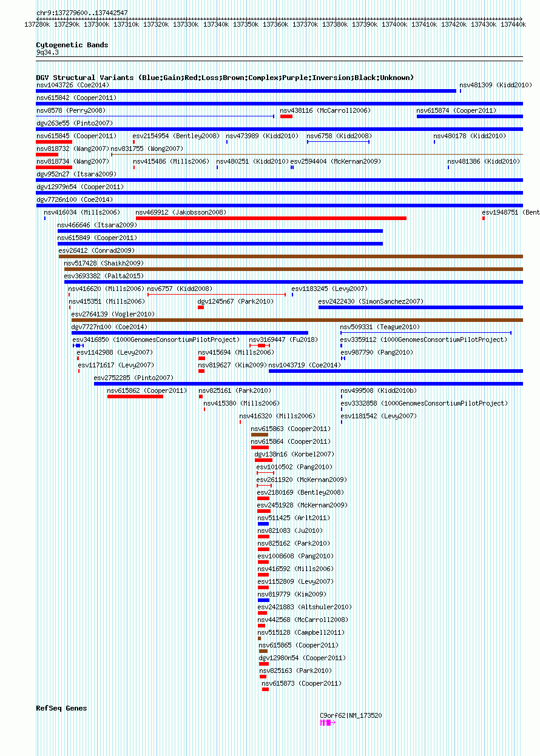This screenshot has width=540, height=756.
Task: Click nsv1043719 (Coe2014) label
Action: (305, 365)
